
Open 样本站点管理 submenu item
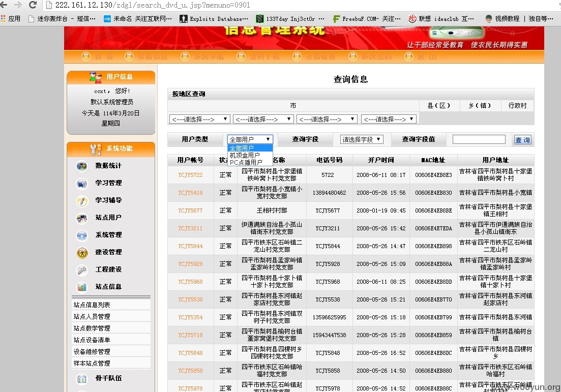tap(92, 364)
